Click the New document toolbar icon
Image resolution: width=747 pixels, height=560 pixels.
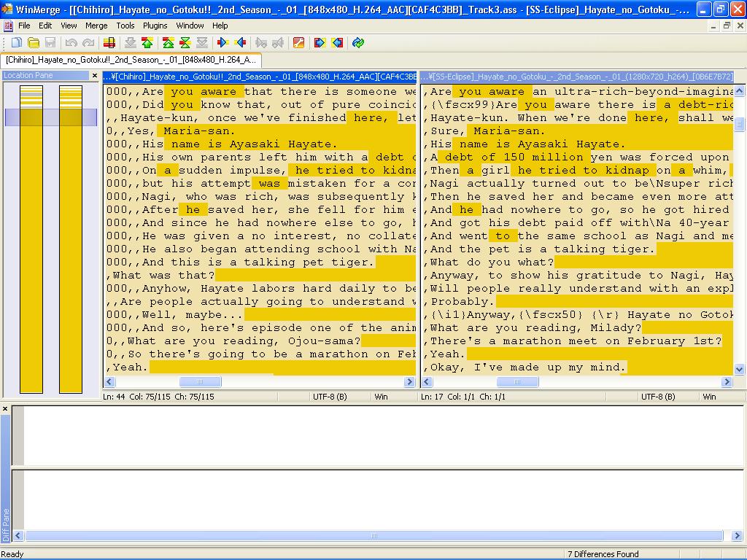coord(17,43)
